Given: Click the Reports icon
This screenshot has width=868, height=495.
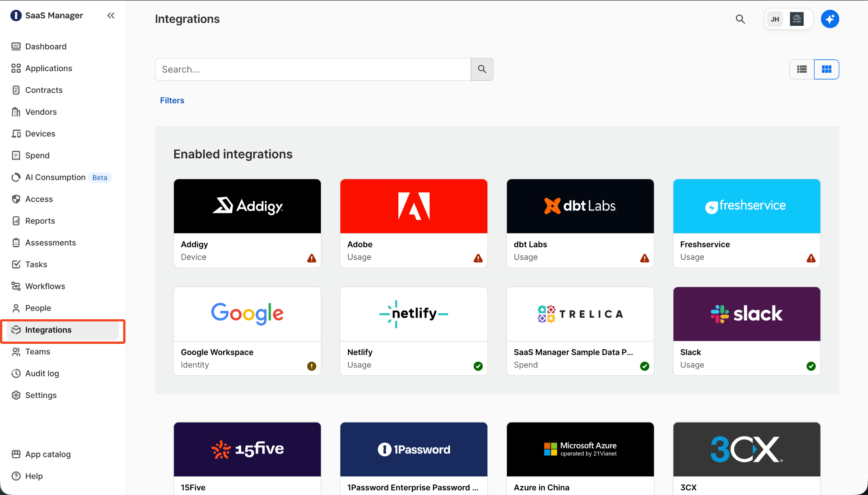Looking at the screenshot, I should (x=16, y=221).
